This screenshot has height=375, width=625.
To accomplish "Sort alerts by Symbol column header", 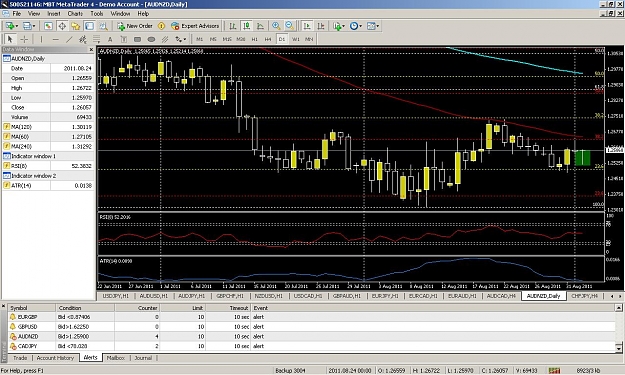I will 32,308.
